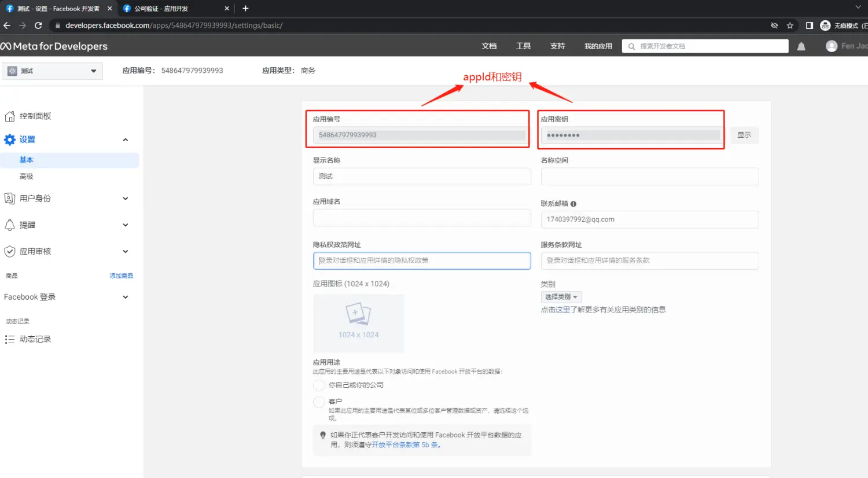Open the browser side panel icon
This screenshot has height=478, width=868.
(x=810, y=25)
